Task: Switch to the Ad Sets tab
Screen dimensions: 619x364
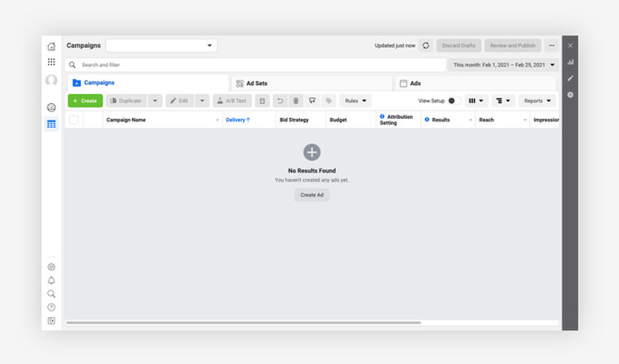Action: (x=312, y=83)
